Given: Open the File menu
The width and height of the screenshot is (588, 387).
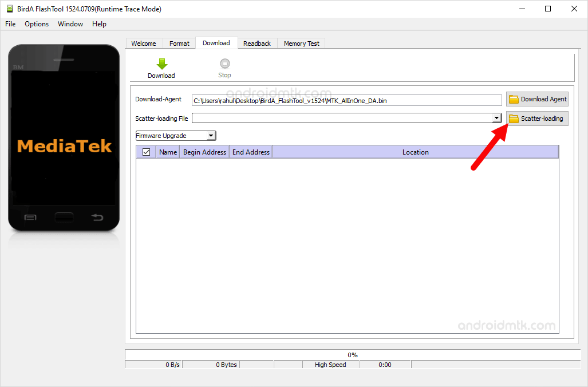Looking at the screenshot, I should (10, 24).
